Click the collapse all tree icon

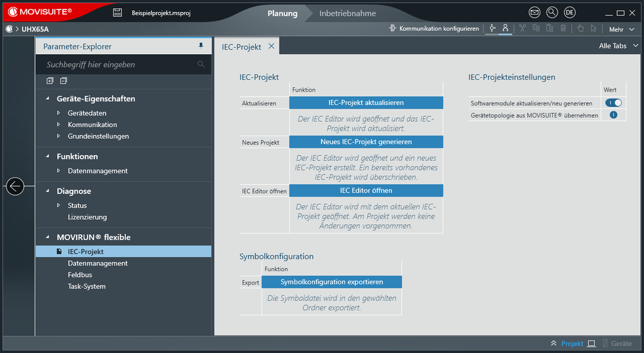coord(64,80)
